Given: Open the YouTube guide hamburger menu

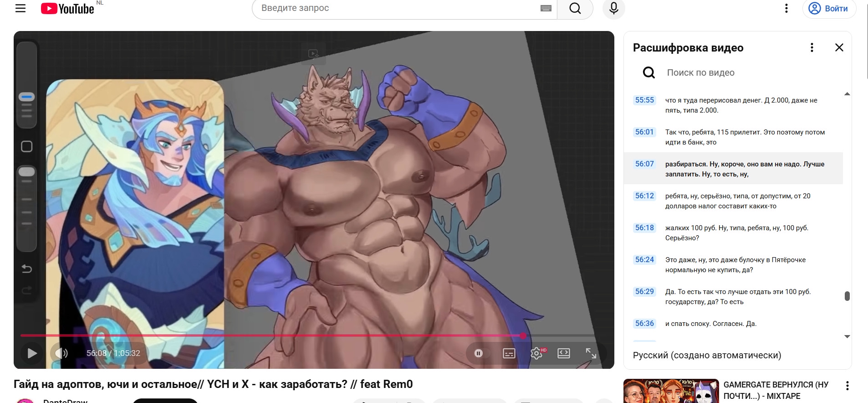Looking at the screenshot, I should [x=20, y=8].
